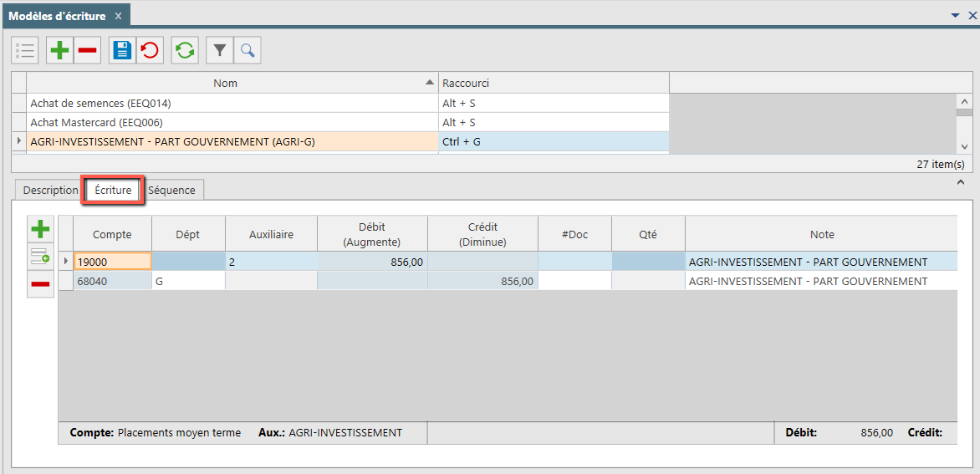Click the Débit (Augmente) column header
Viewport: 980px width, 474px height.
tap(372, 234)
